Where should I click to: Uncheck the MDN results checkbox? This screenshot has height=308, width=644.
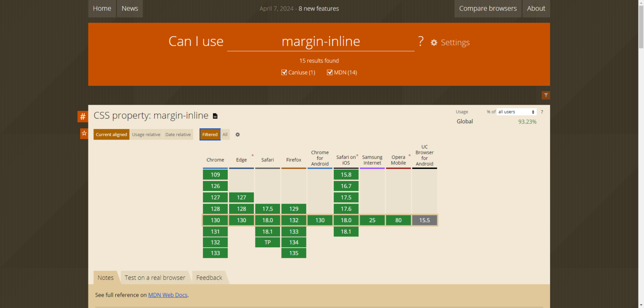330,72
